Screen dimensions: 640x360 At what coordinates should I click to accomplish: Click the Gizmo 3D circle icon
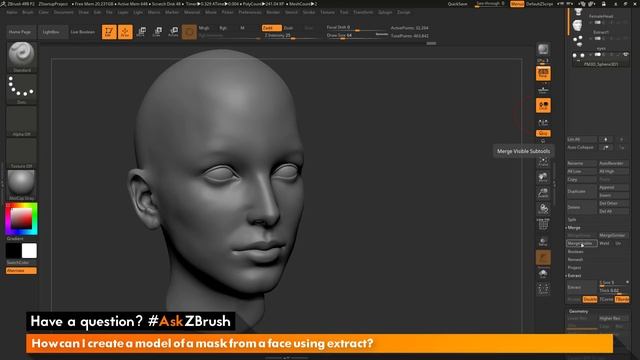[x=189, y=32]
